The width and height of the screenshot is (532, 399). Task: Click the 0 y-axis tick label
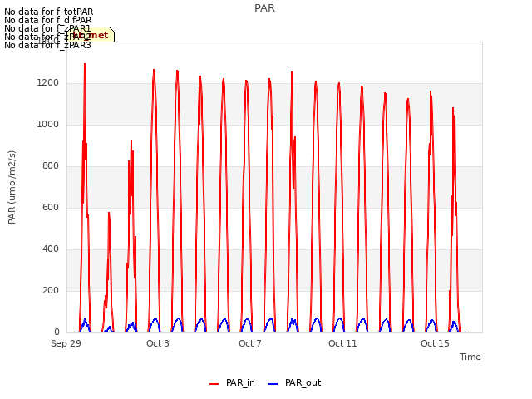(57, 332)
